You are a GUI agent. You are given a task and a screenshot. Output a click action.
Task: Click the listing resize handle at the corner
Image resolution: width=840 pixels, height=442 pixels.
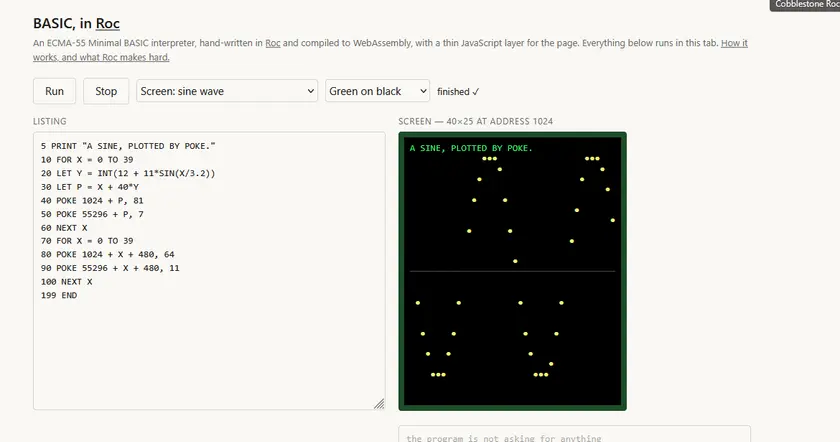379,403
